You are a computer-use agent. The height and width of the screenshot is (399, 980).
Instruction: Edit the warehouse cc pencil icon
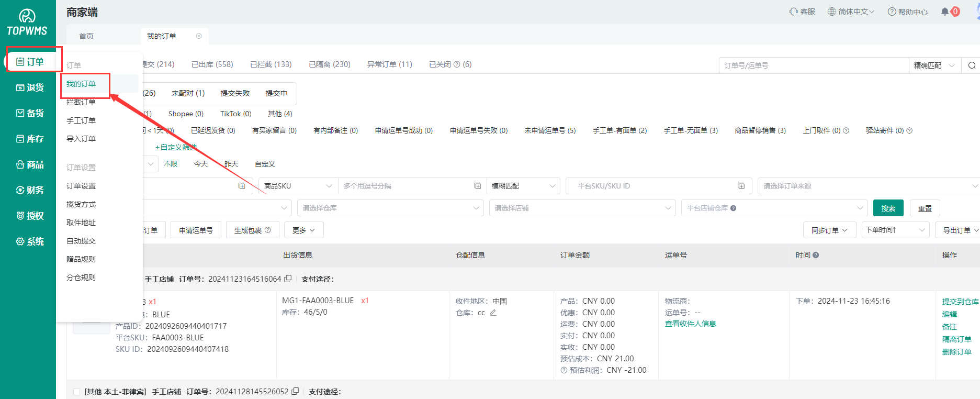point(493,313)
